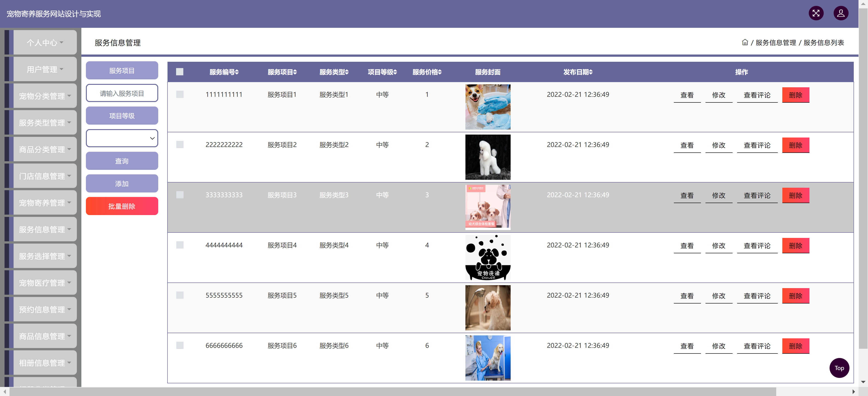Select the checkbox for row 1111111111
The width and height of the screenshot is (868, 396).
pyautogui.click(x=180, y=94)
